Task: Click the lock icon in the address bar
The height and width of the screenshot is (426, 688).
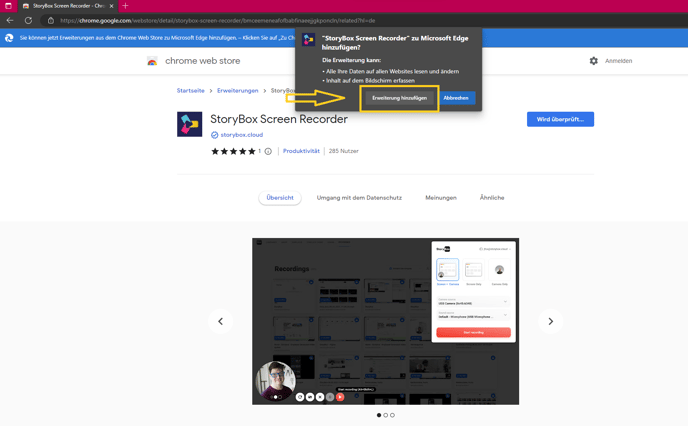Action: tap(51, 20)
